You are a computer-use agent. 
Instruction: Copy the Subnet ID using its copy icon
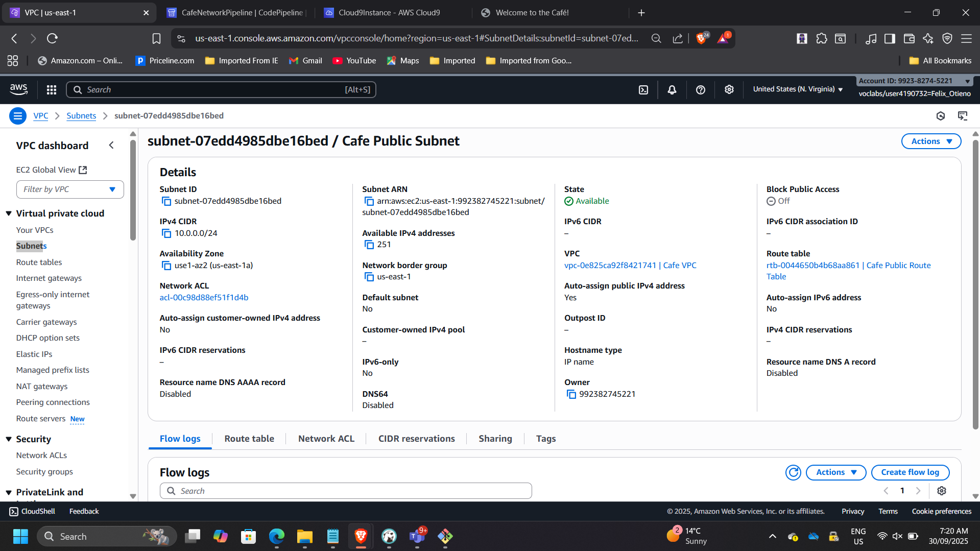click(x=166, y=201)
